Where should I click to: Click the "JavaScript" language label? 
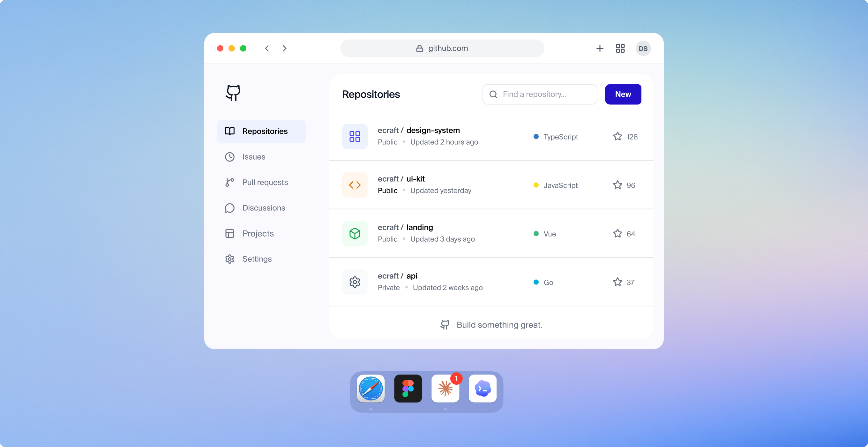tap(560, 186)
